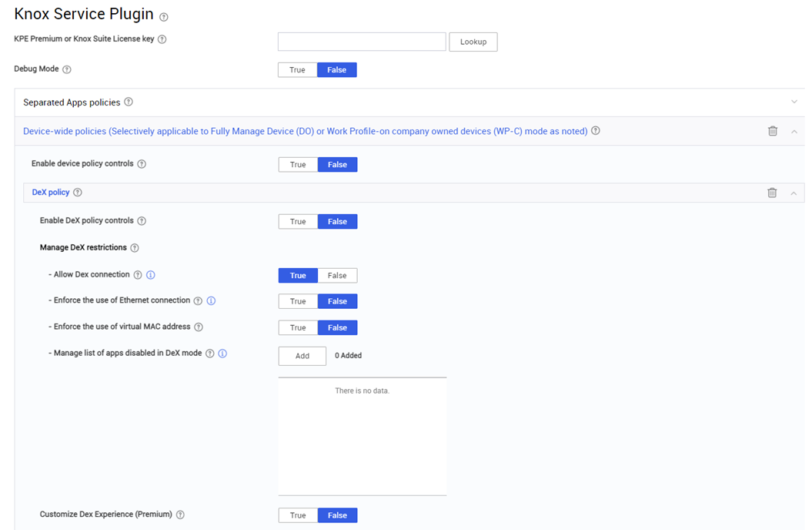Show help for Debug Mode
Image resolution: width=812 pixels, height=530 pixels.
tap(67, 69)
